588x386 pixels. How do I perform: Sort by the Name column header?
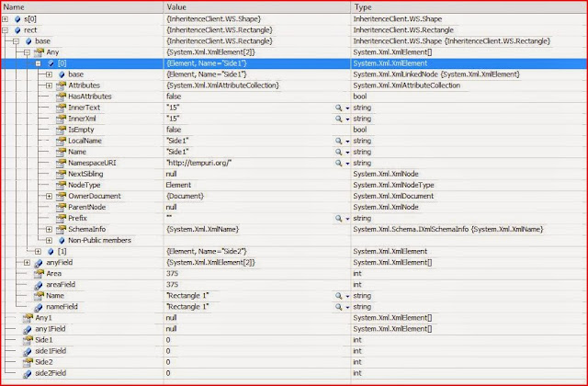83,7
